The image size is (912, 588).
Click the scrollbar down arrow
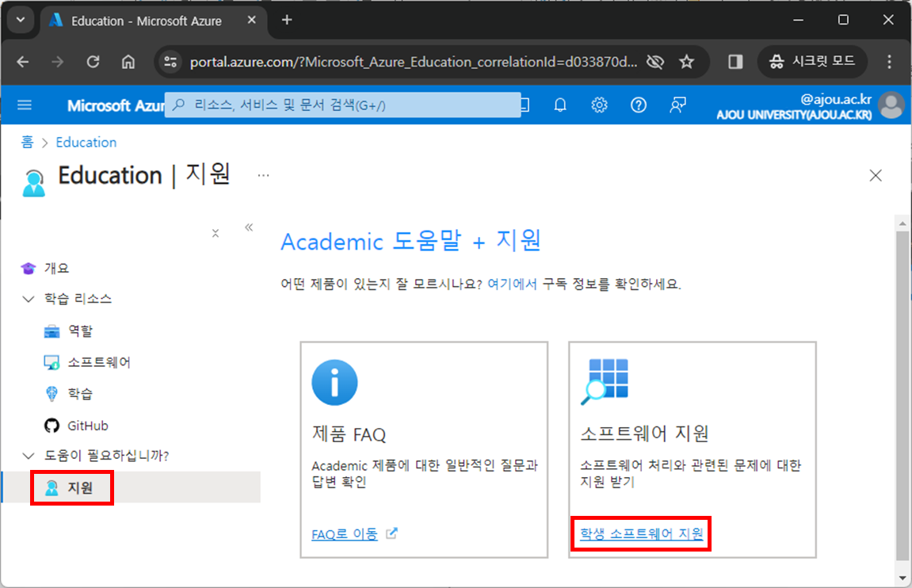coord(902,578)
